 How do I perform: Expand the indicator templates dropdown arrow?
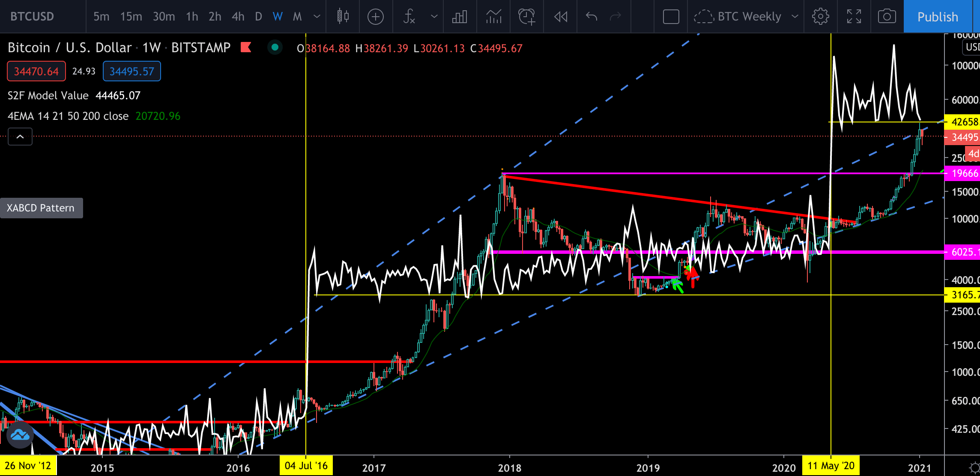coord(434,17)
